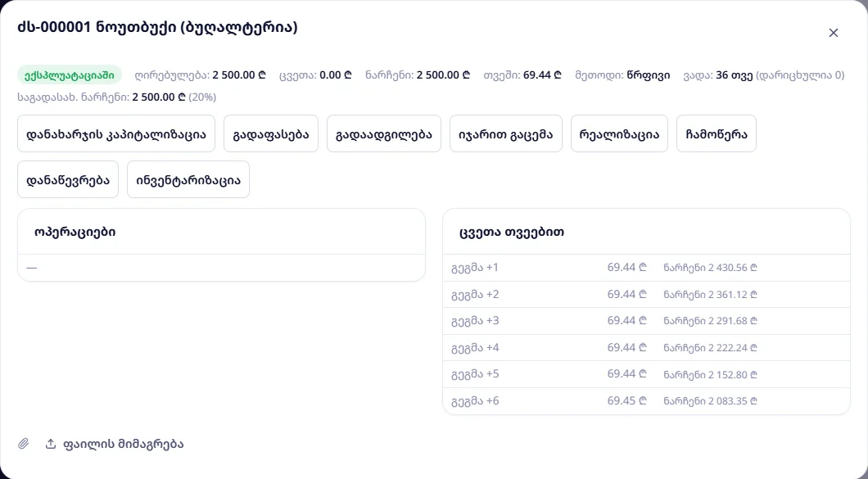This screenshot has width=868, height=479.
Task: Select the გადაადგილება button
Action: pos(383,133)
